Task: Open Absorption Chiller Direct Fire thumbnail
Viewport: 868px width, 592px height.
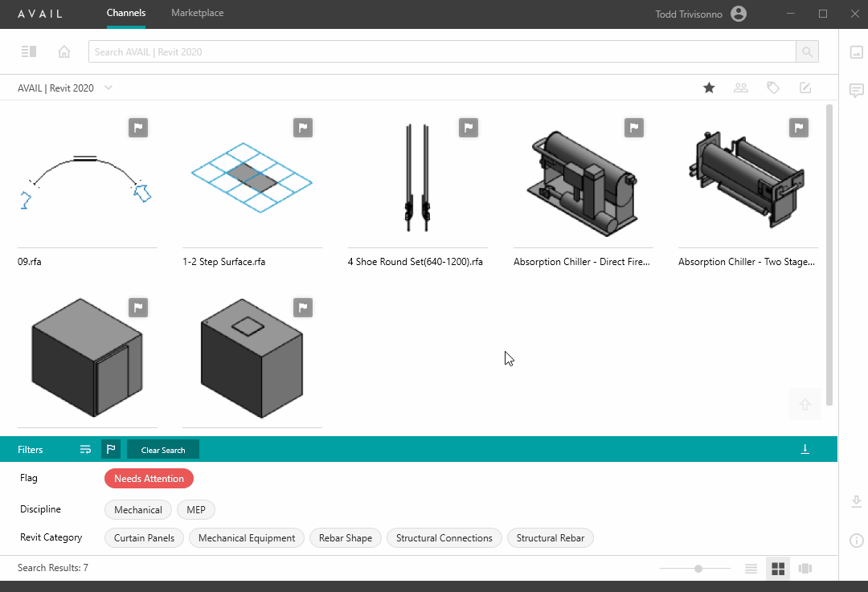Action: (583, 183)
